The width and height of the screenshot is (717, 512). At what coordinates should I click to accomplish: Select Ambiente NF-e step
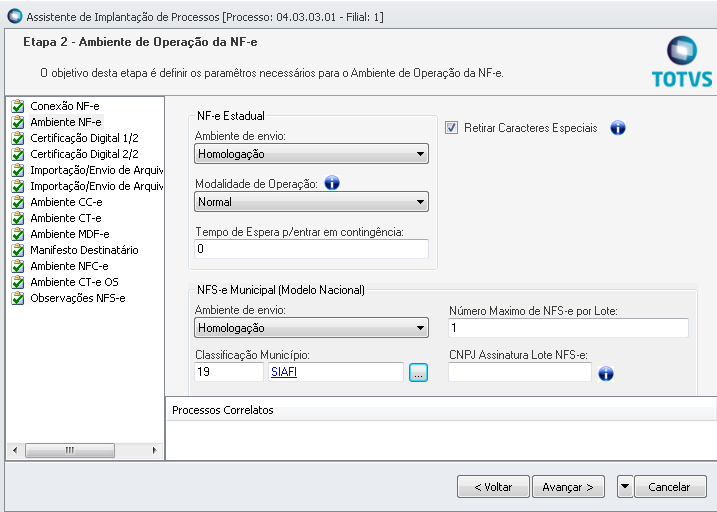[66, 122]
